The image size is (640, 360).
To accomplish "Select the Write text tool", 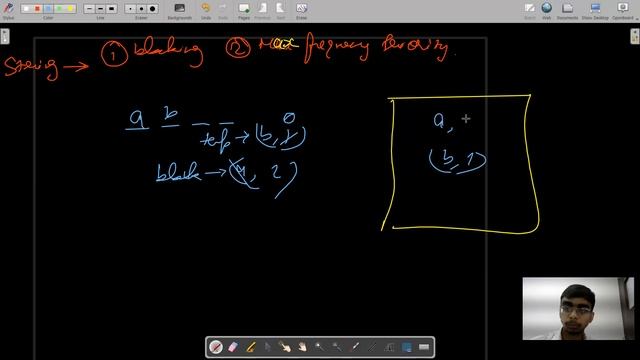I will click(389, 347).
